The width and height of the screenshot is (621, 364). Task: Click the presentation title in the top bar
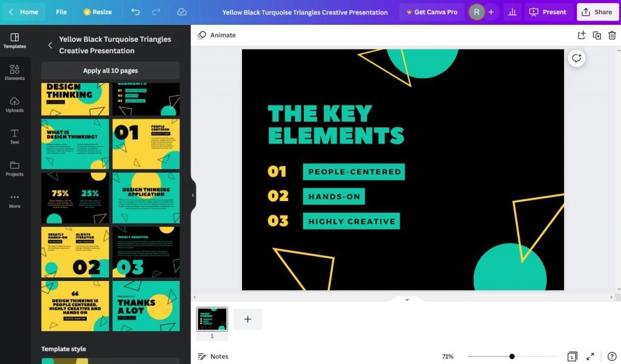305,12
